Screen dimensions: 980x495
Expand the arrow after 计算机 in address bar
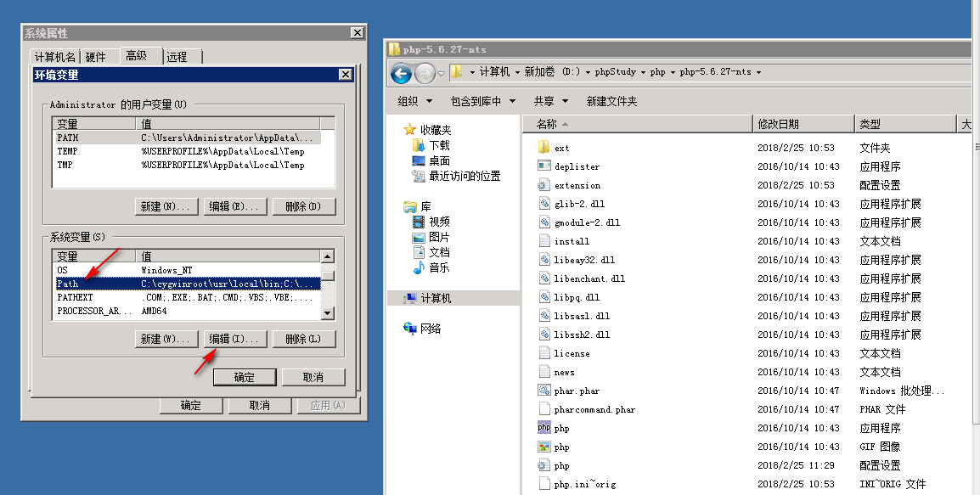(517, 72)
